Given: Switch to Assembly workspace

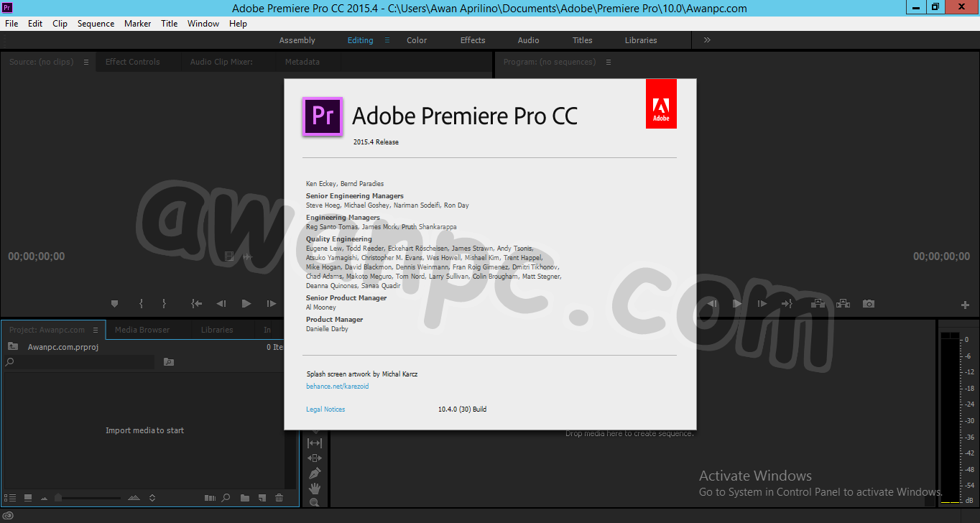Looking at the screenshot, I should pos(297,40).
